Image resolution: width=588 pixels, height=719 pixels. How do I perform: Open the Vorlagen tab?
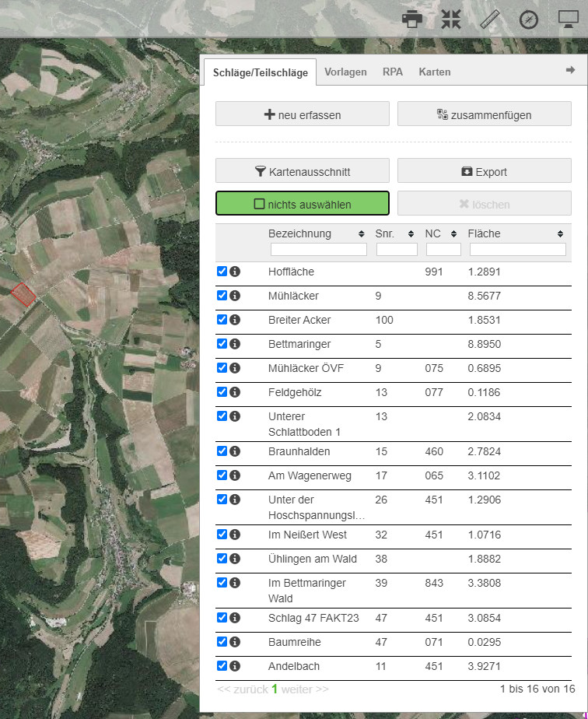tap(345, 72)
